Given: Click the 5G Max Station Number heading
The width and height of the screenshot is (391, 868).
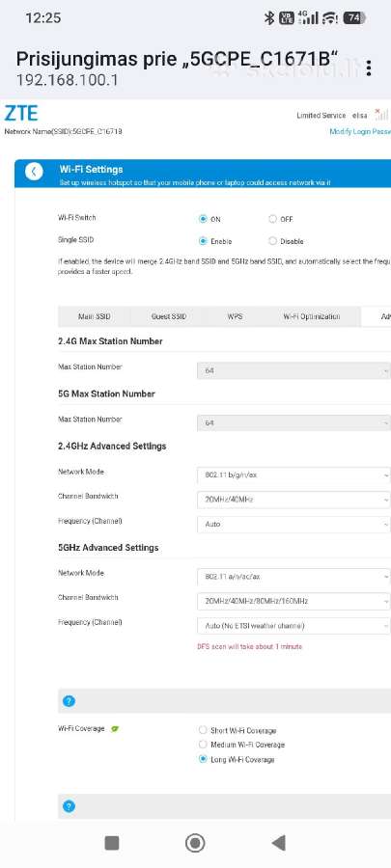Looking at the screenshot, I should coord(106,393).
